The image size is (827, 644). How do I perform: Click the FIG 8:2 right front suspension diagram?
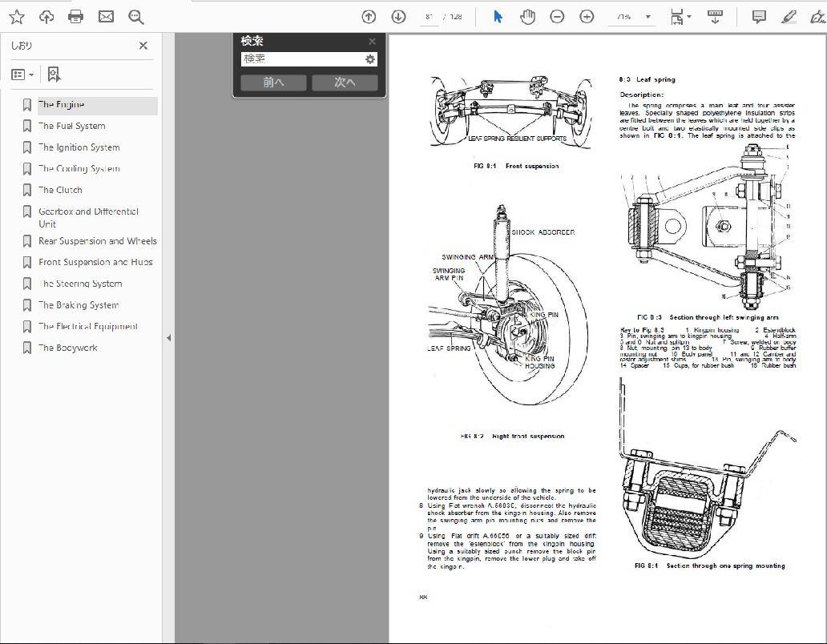pyautogui.click(x=508, y=306)
